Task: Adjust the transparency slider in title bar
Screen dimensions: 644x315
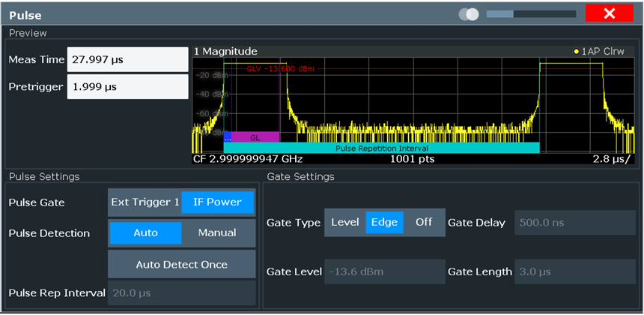Action: 531,14
